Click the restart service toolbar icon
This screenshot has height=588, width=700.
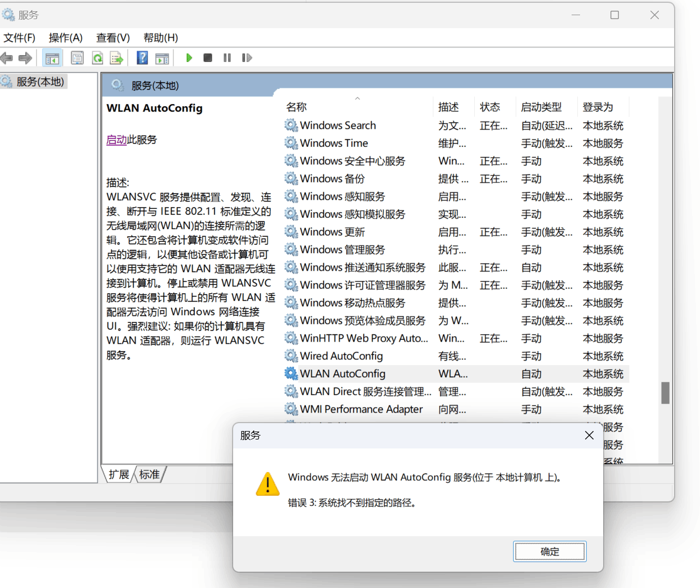[x=247, y=58]
